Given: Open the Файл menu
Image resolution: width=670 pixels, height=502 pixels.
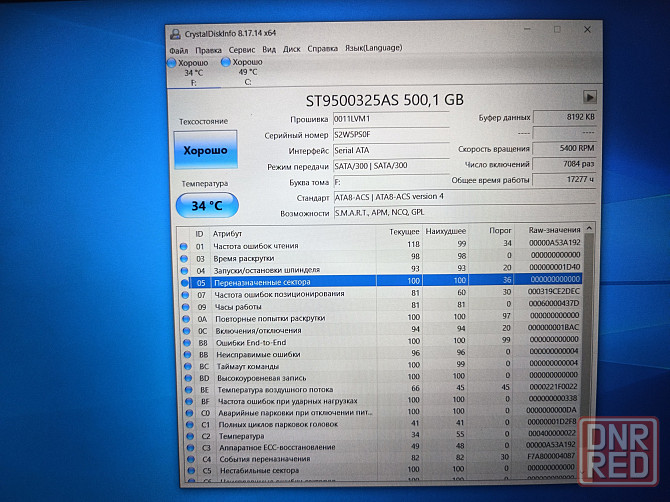Looking at the screenshot, I should click(179, 50).
